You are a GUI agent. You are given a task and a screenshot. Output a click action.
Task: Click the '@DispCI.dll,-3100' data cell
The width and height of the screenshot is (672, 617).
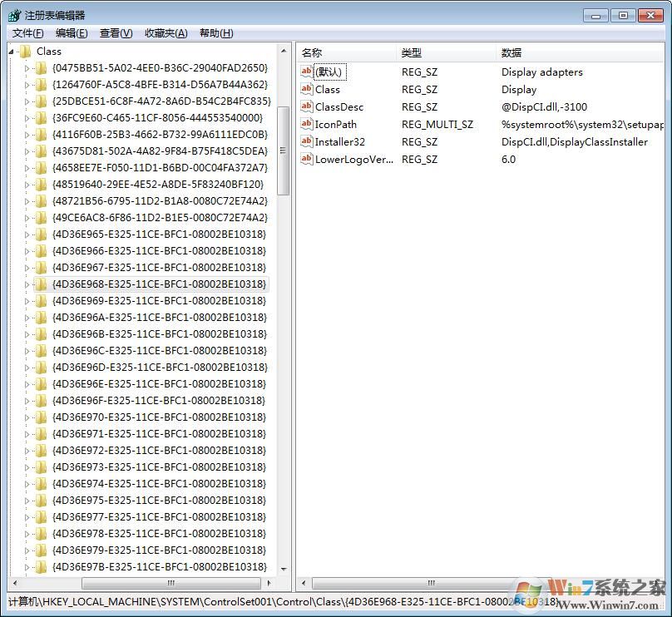coord(544,106)
